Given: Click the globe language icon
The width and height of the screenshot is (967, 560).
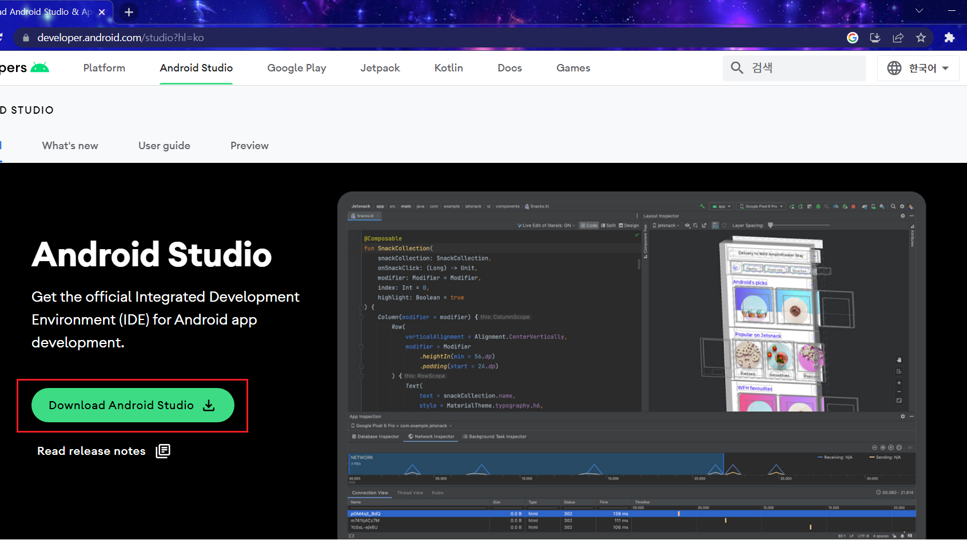Looking at the screenshot, I should [894, 68].
